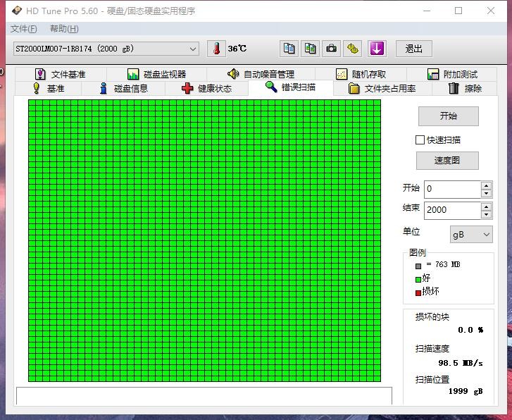Enable the 快速扫描 checkbox
The height and width of the screenshot is (420, 512).
click(x=420, y=140)
